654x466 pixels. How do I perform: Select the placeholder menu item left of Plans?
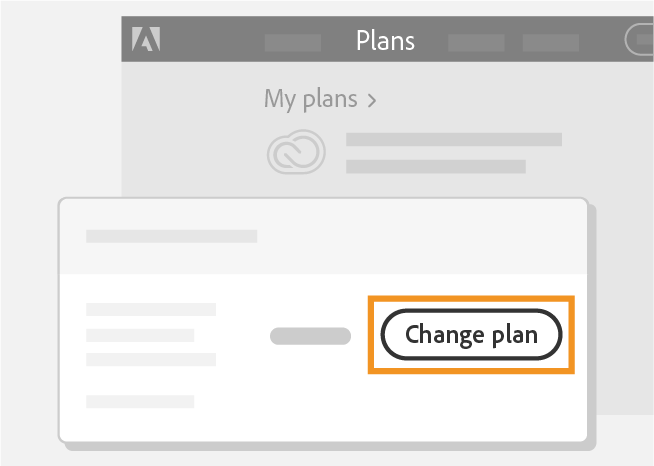293,42
